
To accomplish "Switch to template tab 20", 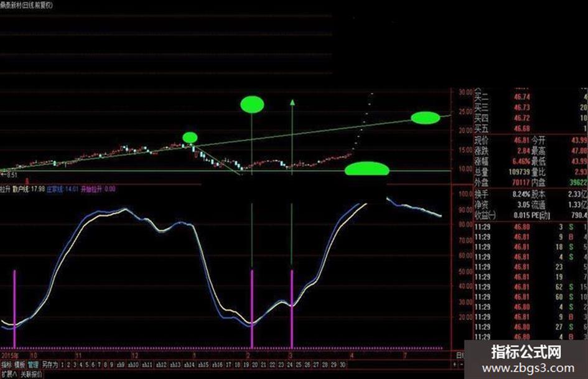I will [x=255, y=365].
